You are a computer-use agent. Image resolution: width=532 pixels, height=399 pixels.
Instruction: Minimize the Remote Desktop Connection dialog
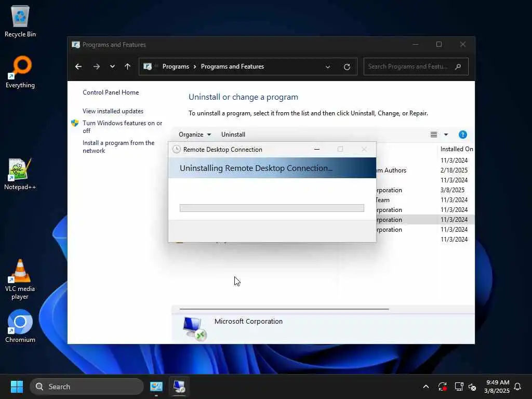pyautogui.click(x=317, y=149)
